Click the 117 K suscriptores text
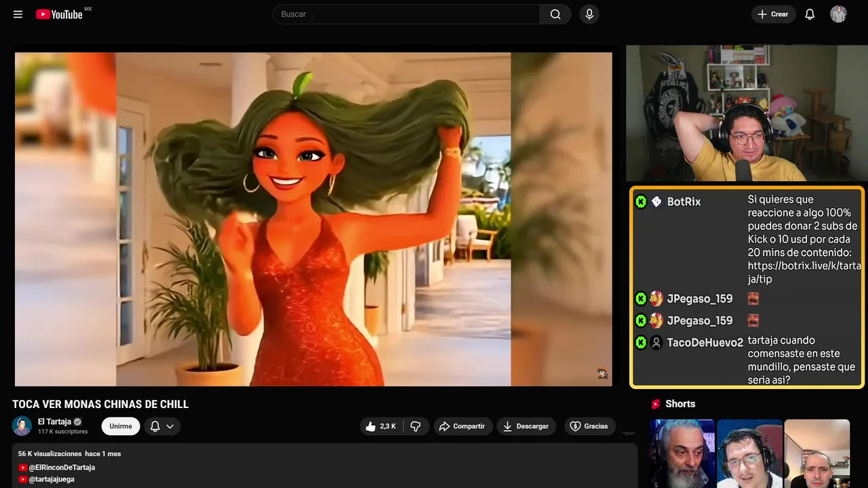The image size is (868, 488). (x=63, y=432)
